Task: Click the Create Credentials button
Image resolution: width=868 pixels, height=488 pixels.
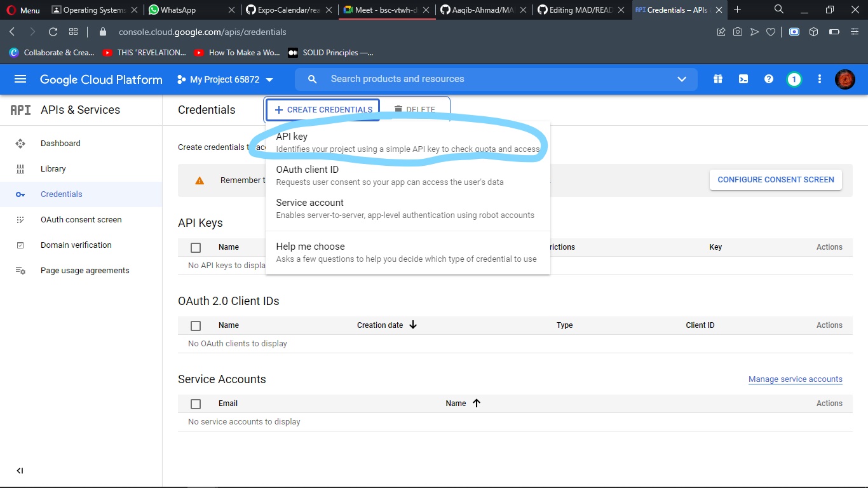Action: pos(323,109)
